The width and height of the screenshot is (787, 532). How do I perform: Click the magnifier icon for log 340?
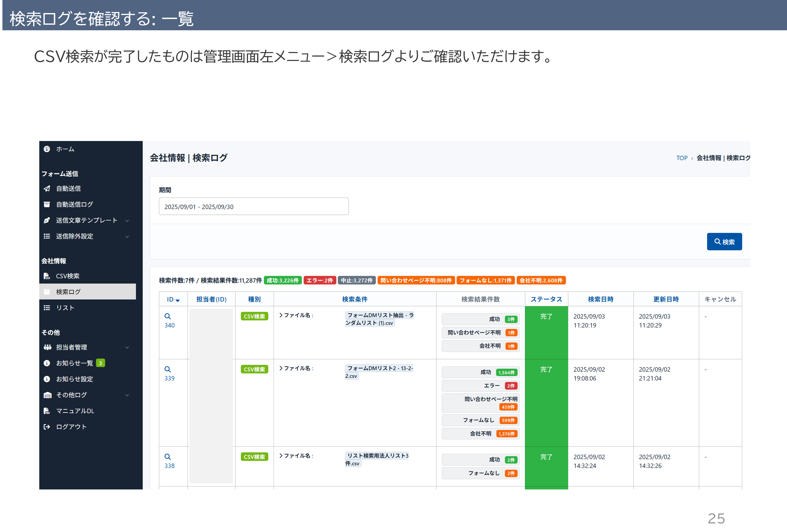pyautogui.click(x=168, y=316)
